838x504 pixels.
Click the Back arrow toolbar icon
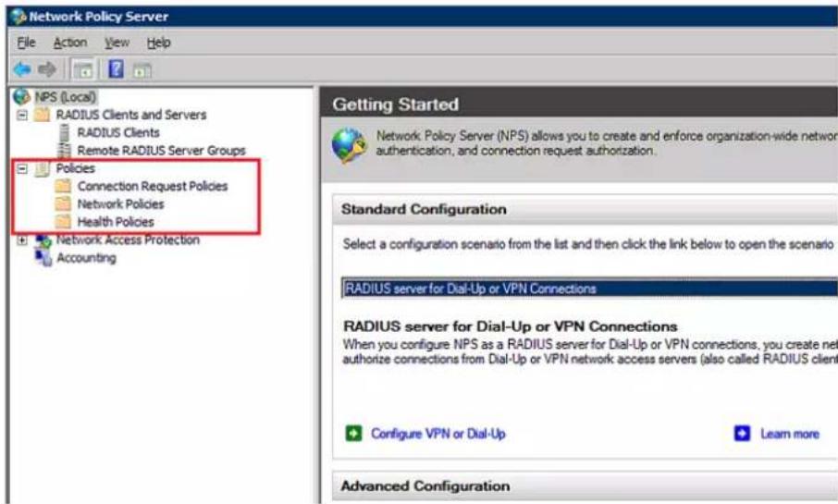click(22, 69)
